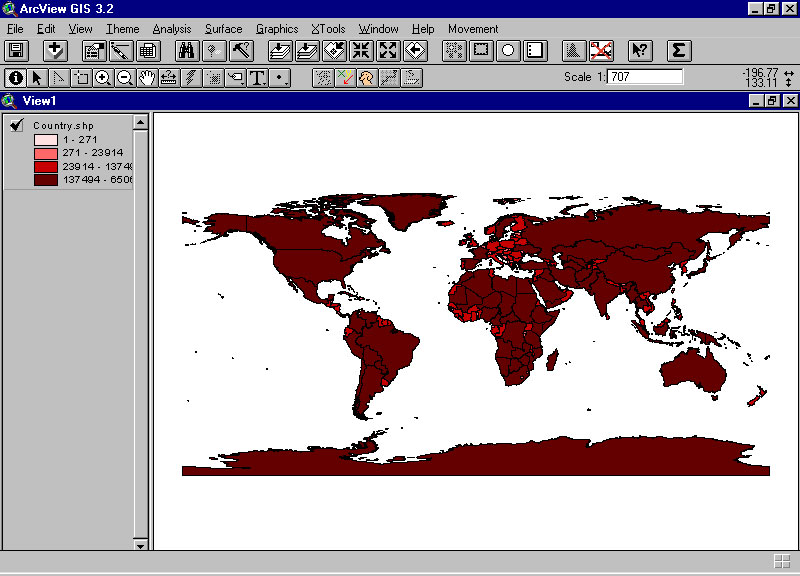Viewport: 800px width, 576px height.
Task: Click the Find binoculars icon
Action: 186,50
